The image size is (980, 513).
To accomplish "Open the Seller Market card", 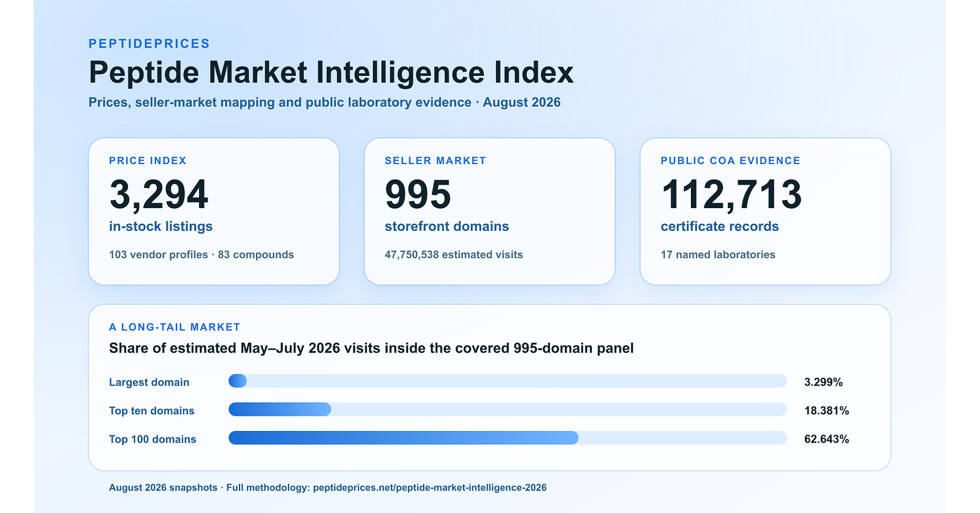I will click(489, 211).
